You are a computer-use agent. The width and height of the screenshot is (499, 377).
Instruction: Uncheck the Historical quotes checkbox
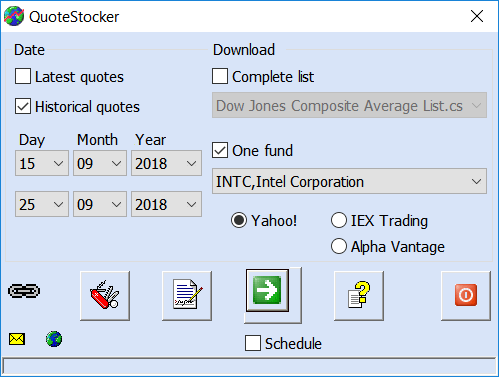[23, 106]
